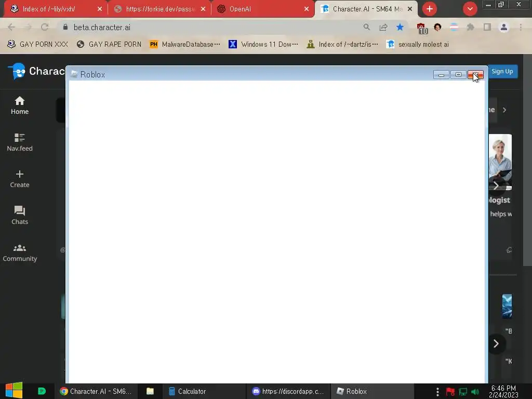Click the lower right carousel next arrow
The width and height of the screenshot is (532, 399).
pyautogui.click(x=496, y=344)
